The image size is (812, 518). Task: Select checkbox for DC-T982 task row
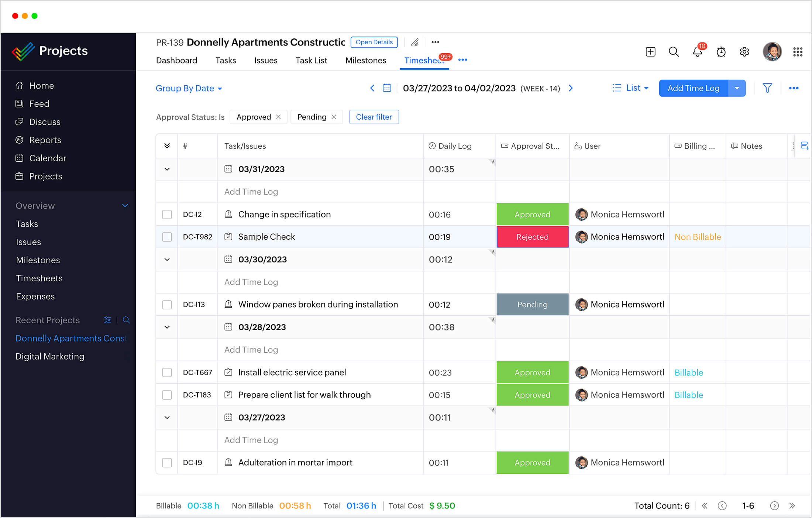point(166,237)
